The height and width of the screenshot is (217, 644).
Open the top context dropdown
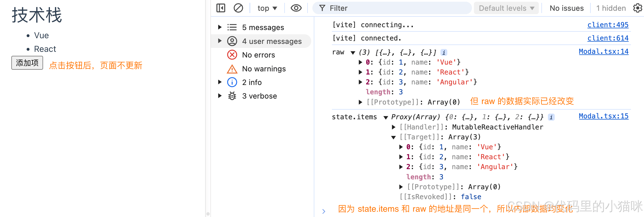tap(267, 8)
